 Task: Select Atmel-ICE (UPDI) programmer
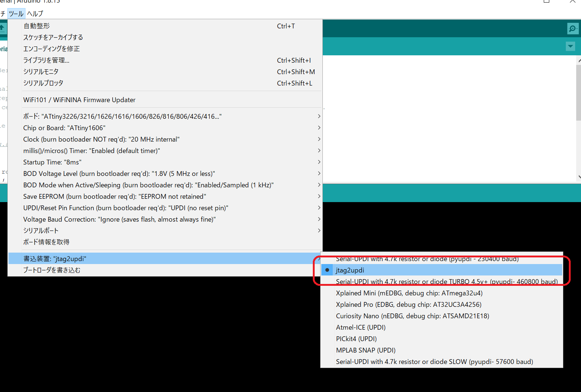coord(360,327)
